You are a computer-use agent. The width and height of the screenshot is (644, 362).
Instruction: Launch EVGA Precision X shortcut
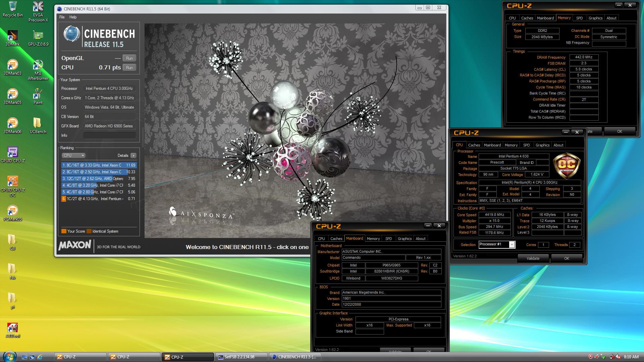click(x=38, y=11)
